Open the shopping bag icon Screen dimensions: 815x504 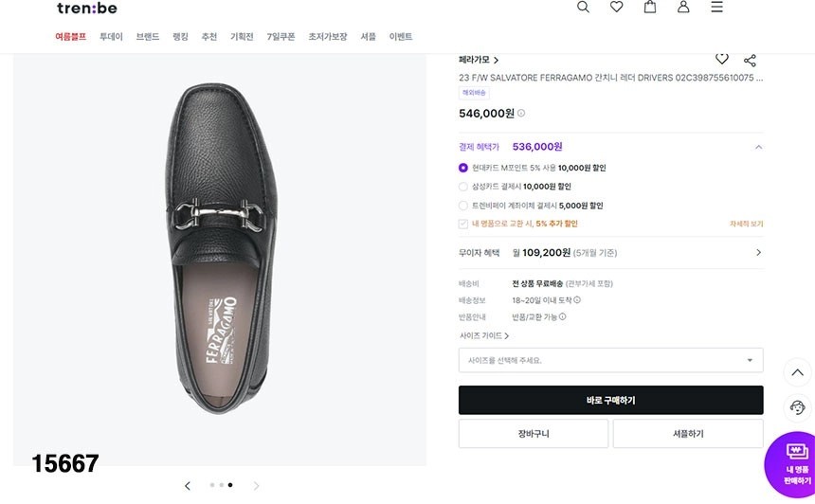[650, 7]
